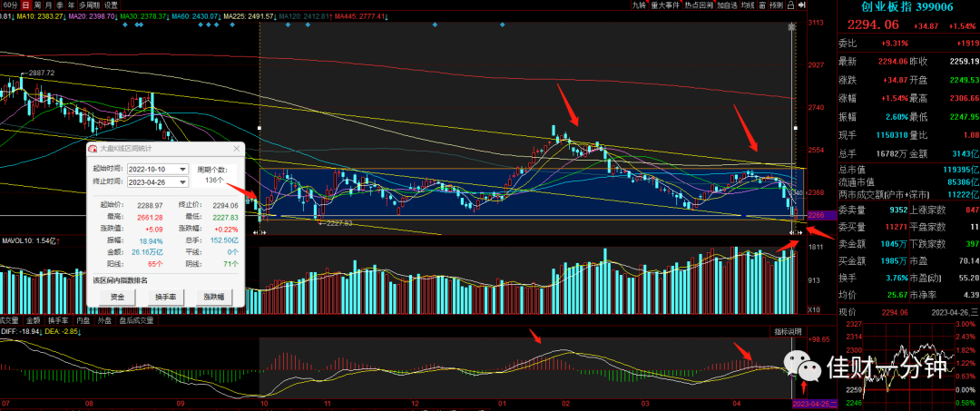
Task: Switch volume panel to 盘后成交量 tab
Action: coord(135,319)
